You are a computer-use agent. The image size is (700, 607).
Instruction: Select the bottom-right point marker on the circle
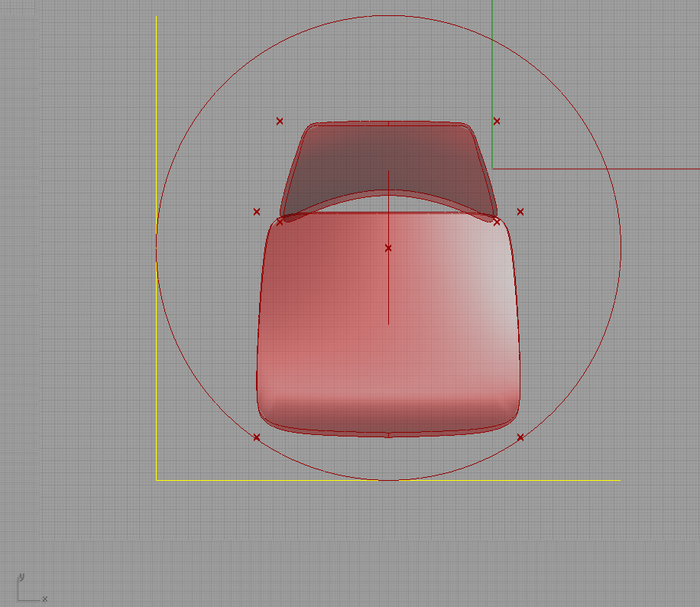520,437
